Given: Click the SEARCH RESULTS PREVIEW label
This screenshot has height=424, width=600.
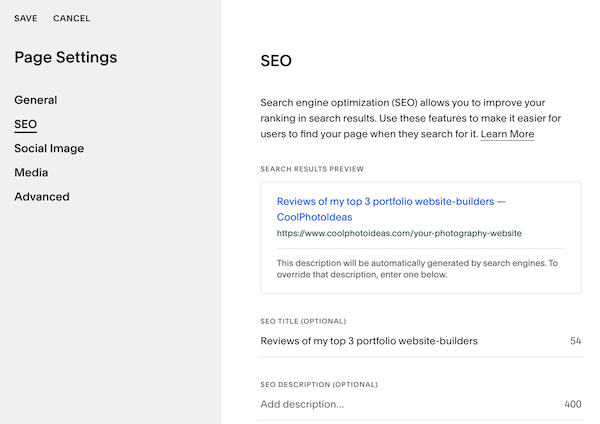Looking at the screenshot, I should (312, 169).
